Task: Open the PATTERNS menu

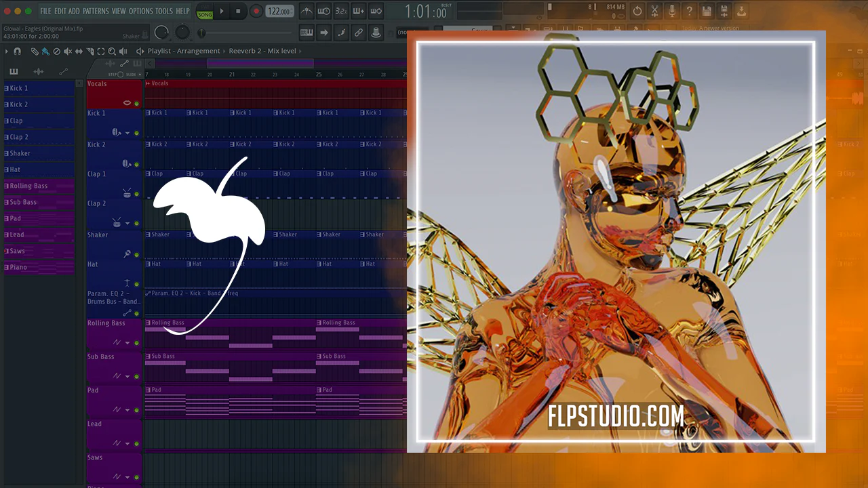Action: click(96, 11)
